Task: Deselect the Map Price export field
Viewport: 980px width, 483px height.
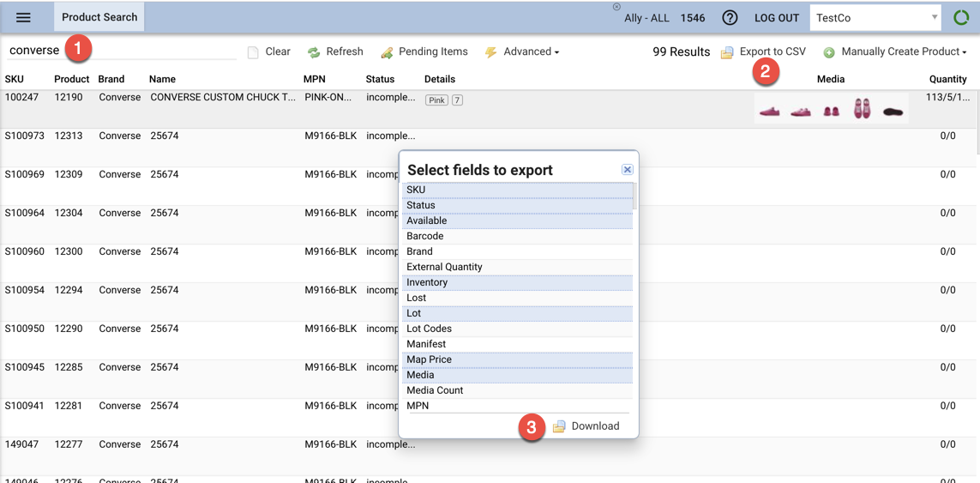Action: [518, 359]
